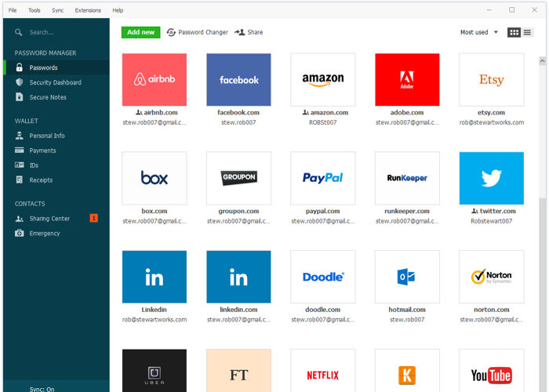Viewport: 549px width, 392px height.
Task: Click the scrollbar up arrow
Action: tap(542, 61)
